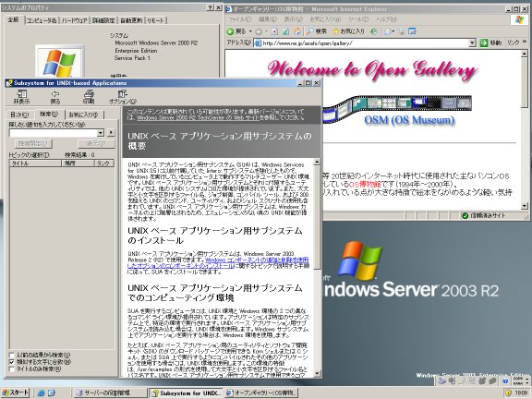This screenshot has width=532, height=399.
Task: Click the History icon in Internet Explorer toolbar
Action: tap(373, 31)
